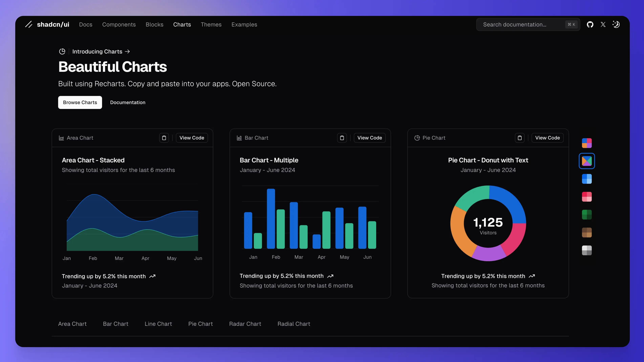Switch to the Area Chart tab
644x362 pixels.
click(72, 324)
